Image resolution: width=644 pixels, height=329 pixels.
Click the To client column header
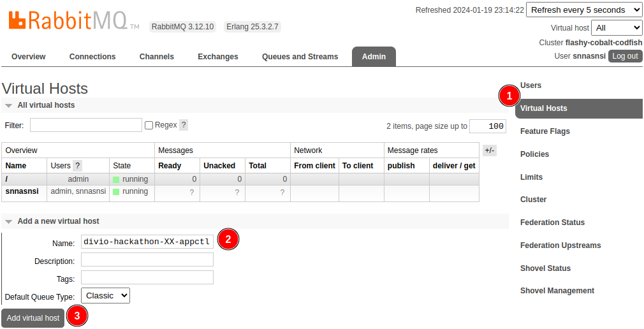coord(358,166)
